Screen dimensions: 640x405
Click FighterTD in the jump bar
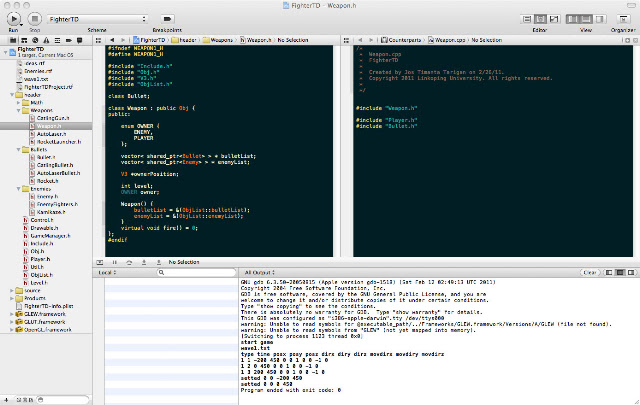coord(149,40)
